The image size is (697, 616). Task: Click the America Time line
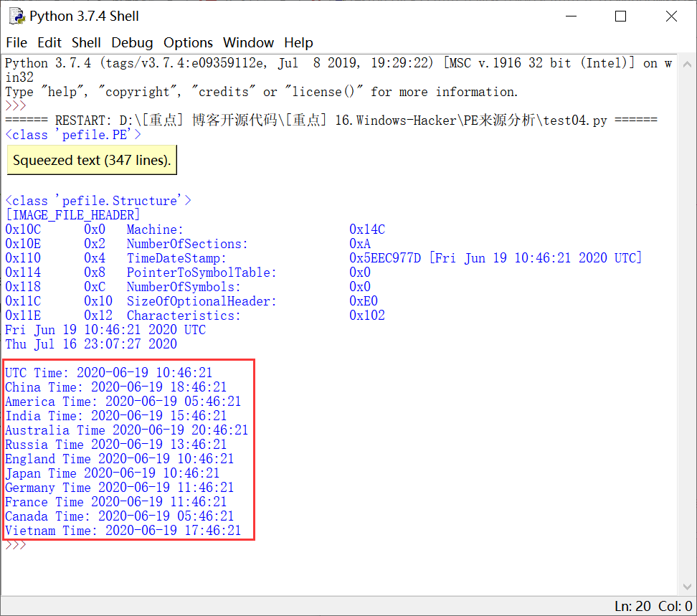[123, 401]
